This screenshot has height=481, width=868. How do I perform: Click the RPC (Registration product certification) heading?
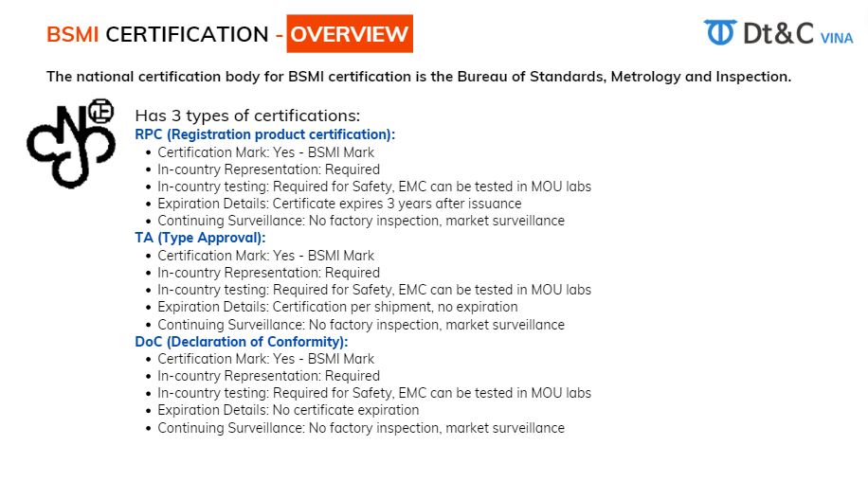point(265,134)
